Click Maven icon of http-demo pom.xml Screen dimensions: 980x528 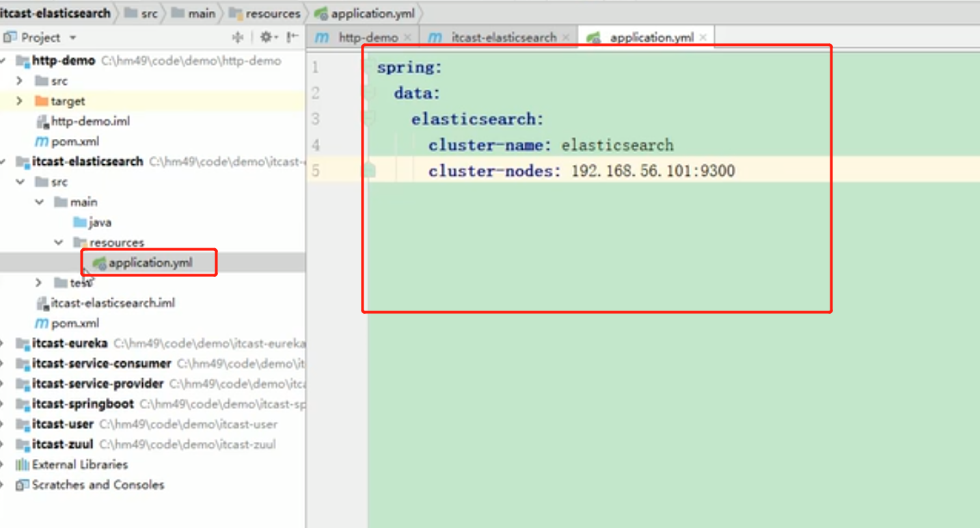click(x=41, y=142)
